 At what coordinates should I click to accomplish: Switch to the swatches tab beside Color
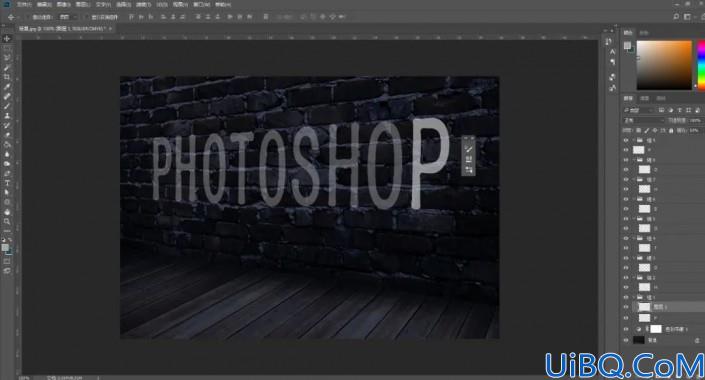(x=644, y=33)
